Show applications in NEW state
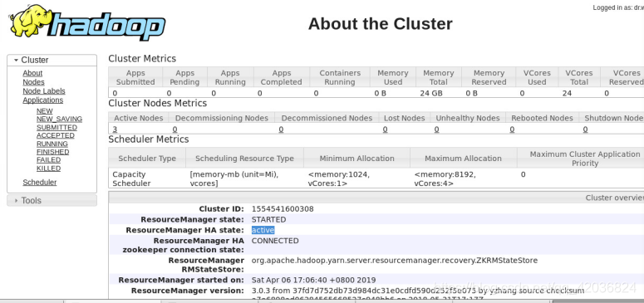This screenshot has height=303, width=644. [x=44, y=111]
